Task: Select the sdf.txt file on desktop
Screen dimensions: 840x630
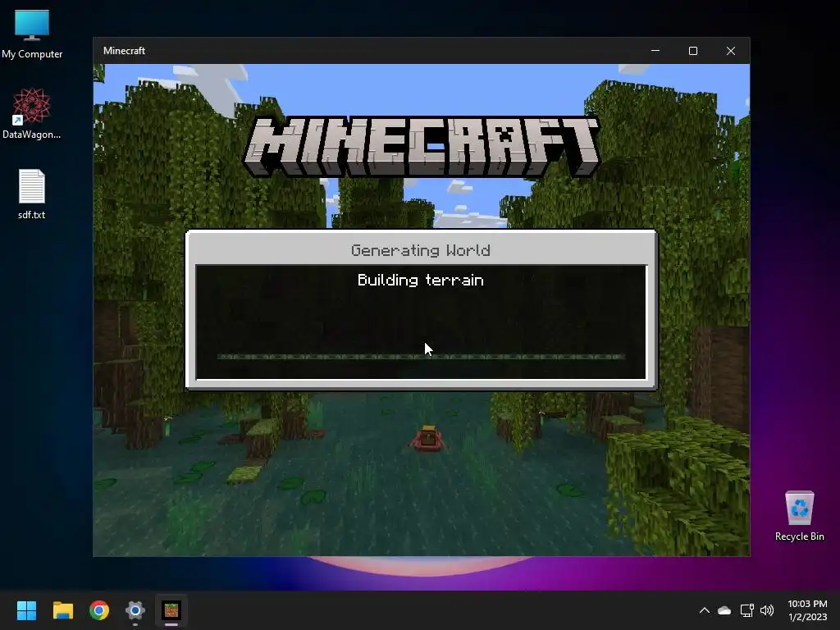Action: click(x=32, y=194)
